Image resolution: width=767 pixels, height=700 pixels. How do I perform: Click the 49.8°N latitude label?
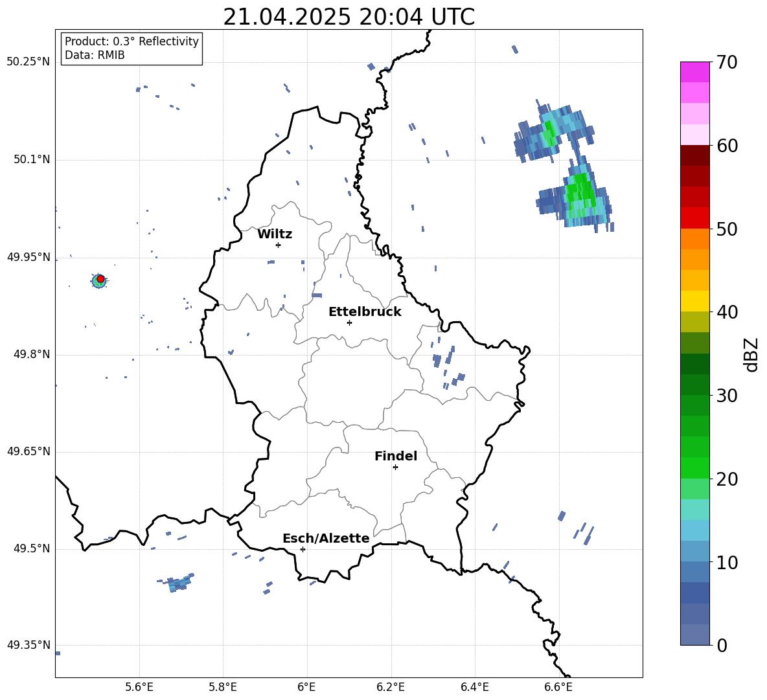click(31, 354)
